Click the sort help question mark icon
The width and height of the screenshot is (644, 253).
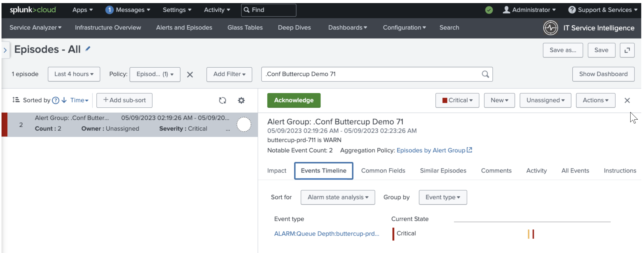tap(56, 100)
